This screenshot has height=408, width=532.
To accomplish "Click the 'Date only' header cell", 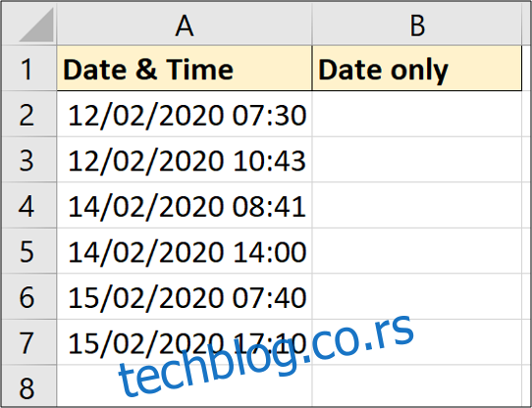I will [416, 69].
